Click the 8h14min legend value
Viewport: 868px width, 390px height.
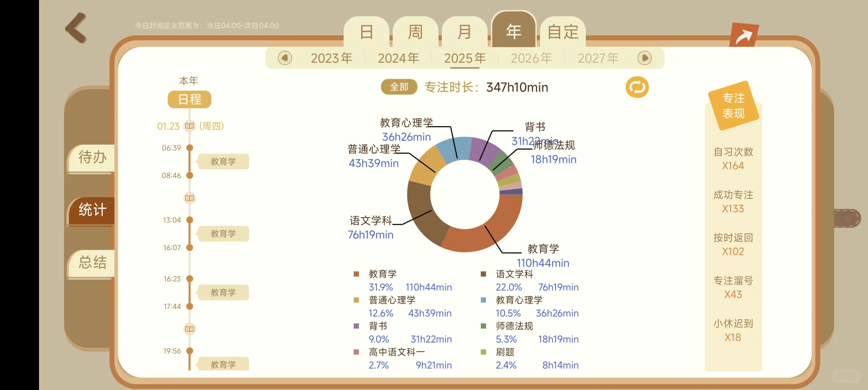[x=561, y=365]
